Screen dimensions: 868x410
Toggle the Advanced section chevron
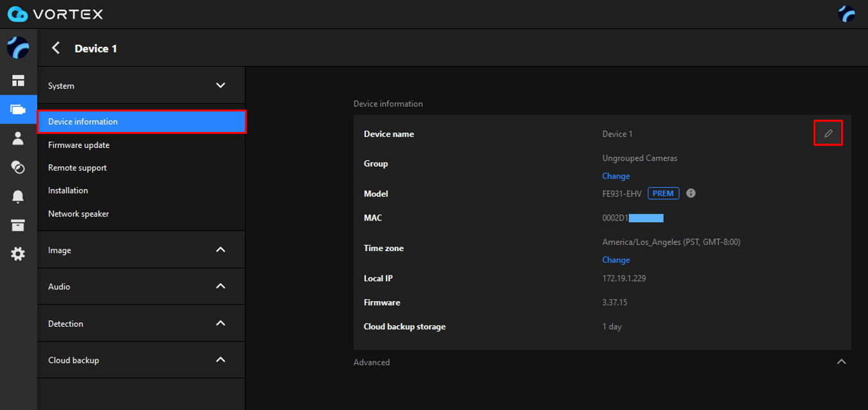coord(841,362)
